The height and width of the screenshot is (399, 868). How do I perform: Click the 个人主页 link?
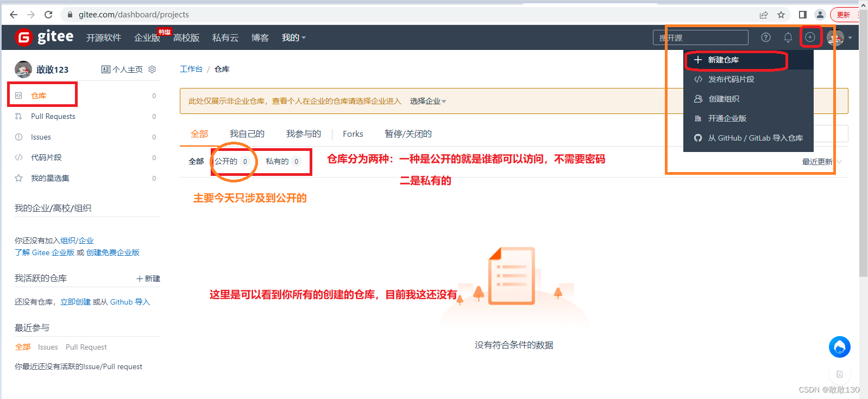(122, 69)
